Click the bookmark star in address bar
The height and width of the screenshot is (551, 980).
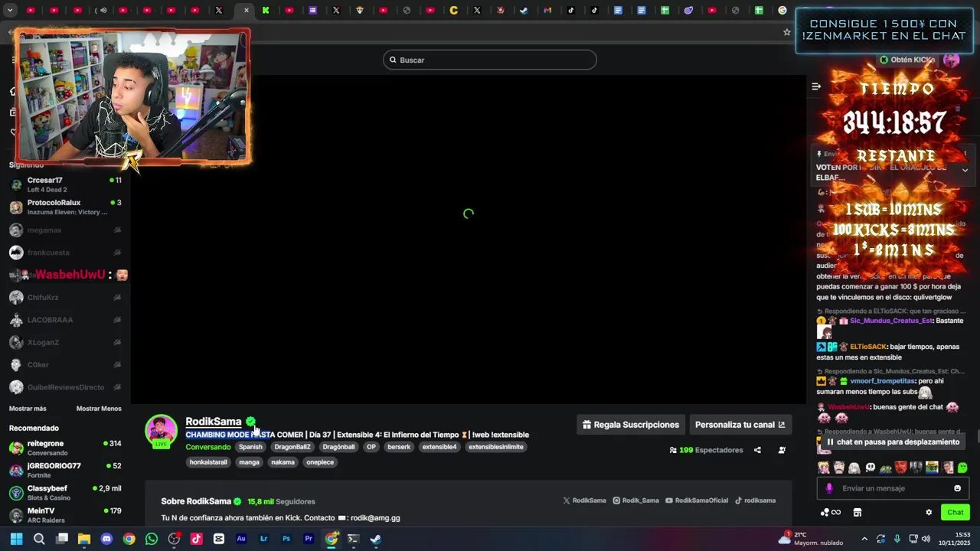(786, 32)
